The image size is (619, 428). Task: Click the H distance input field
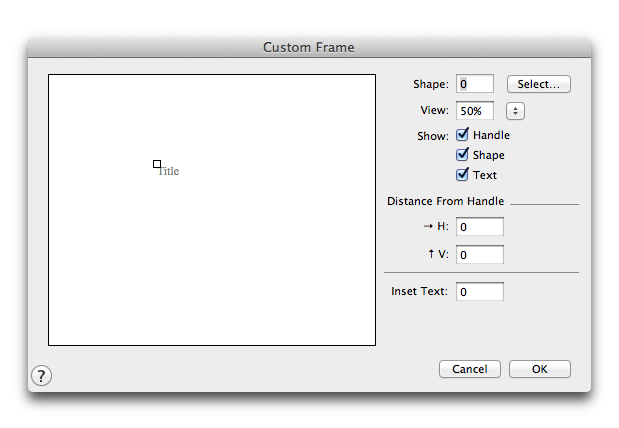point(480,227)
